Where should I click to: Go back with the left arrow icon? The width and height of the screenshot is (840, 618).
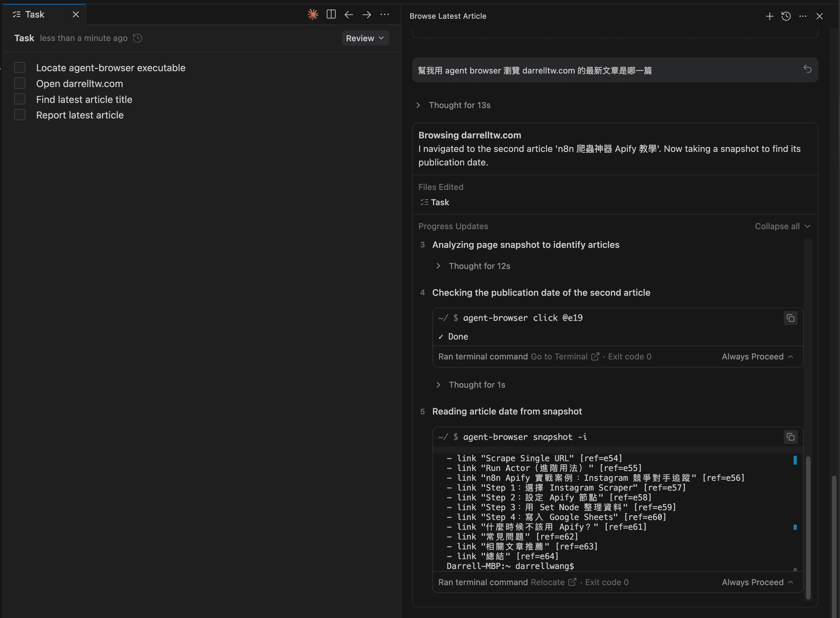pos(349,15)
